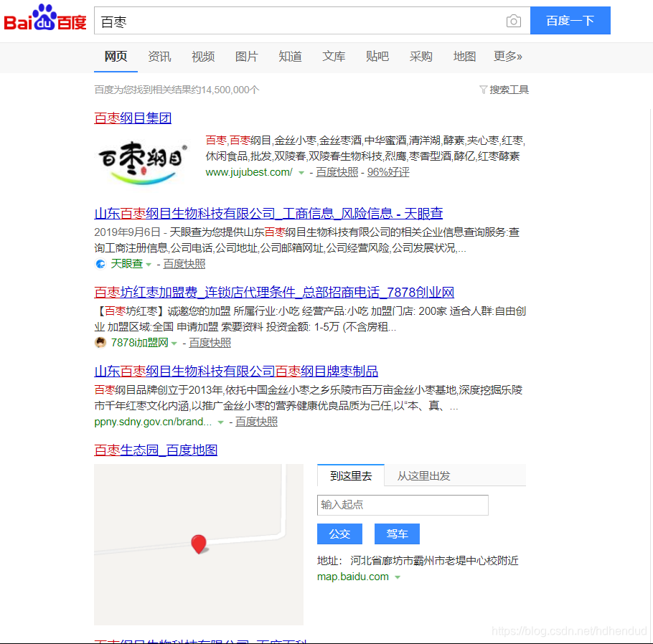The height and width of the screenshot is (644, 653).
Task: Switch to the 资讯 tab
Action: point(159,56)
